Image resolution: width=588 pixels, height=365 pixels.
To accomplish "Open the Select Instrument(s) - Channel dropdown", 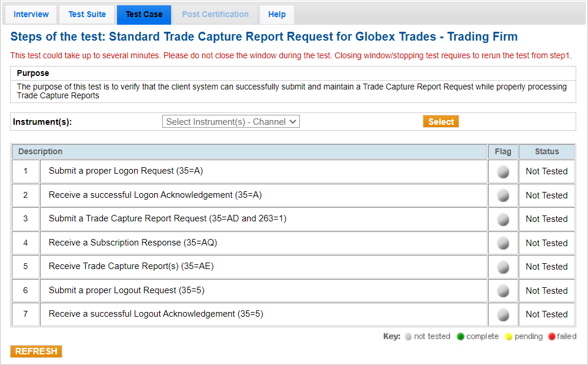I will (x=231, y=121).
